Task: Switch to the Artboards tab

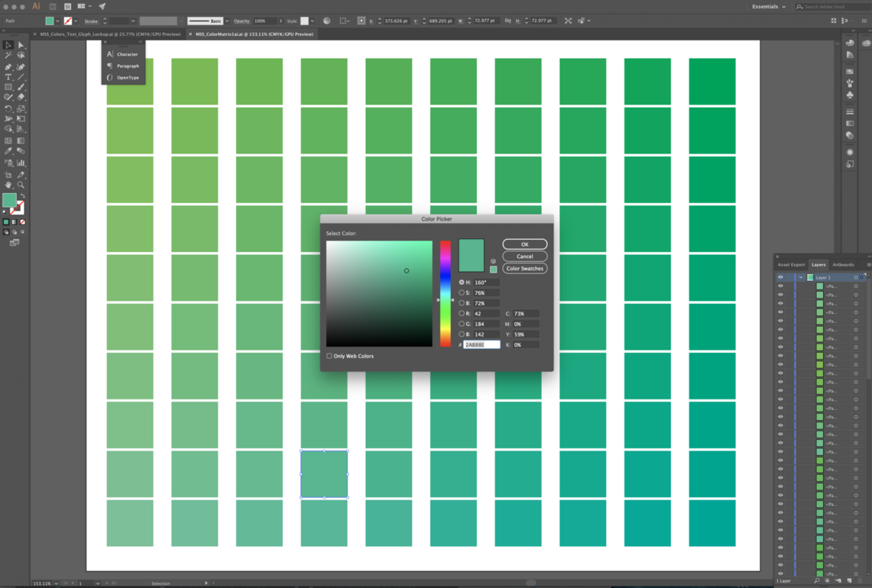Action: 843,264
